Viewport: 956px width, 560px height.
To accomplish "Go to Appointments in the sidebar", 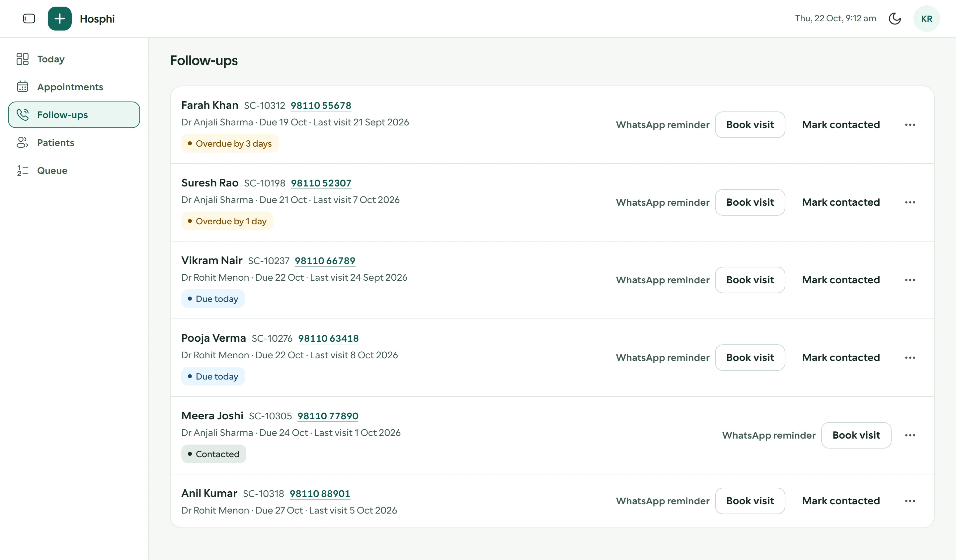I will (74, 87).
